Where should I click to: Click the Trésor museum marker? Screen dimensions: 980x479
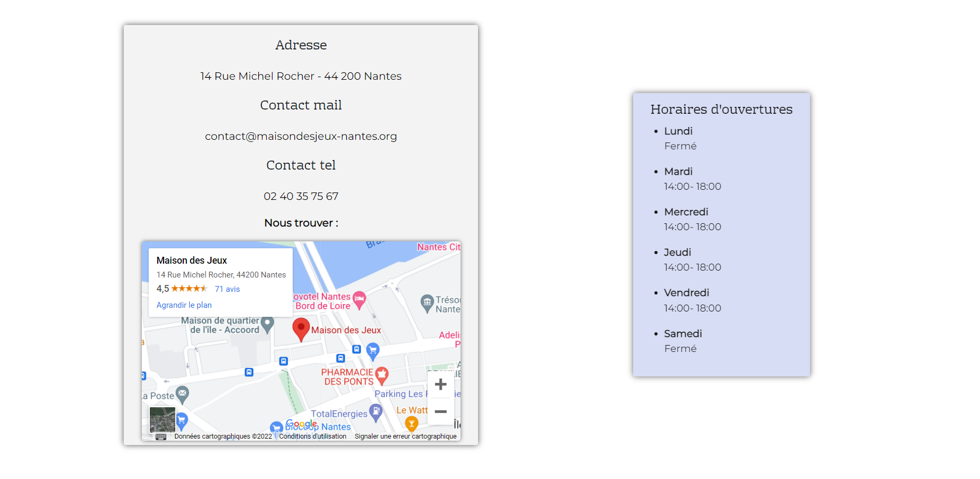427,303
